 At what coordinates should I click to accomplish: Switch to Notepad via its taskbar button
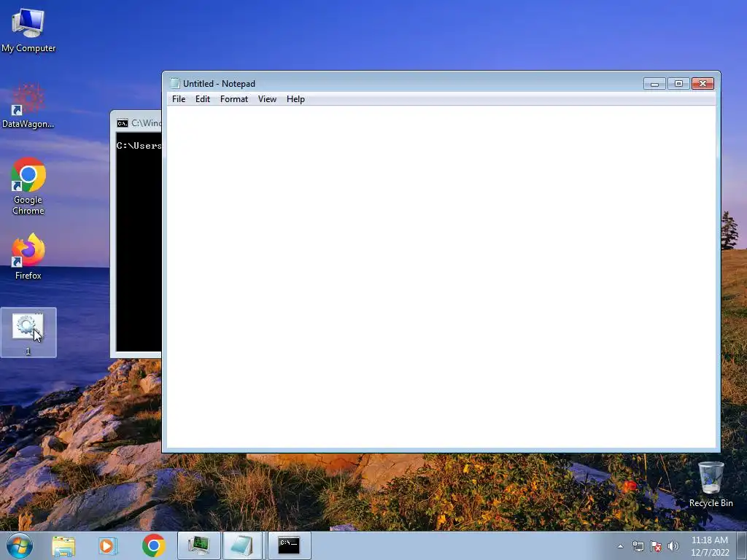(x=242, y=545)
